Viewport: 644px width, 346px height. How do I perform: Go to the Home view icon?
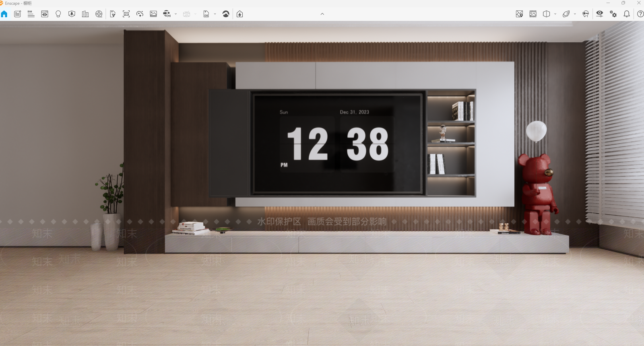4,14
